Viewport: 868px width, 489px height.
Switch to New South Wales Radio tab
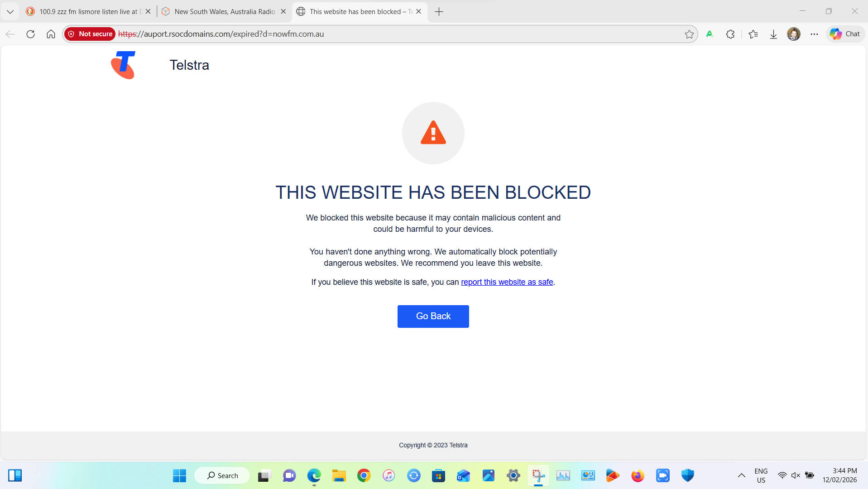(x=224, y=11)
